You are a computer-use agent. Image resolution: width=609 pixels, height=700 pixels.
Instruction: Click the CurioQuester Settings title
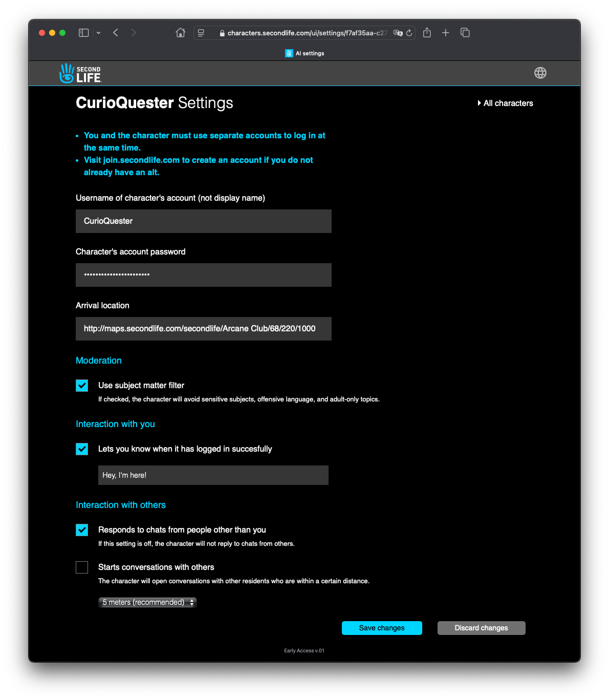tap(155, 103)
